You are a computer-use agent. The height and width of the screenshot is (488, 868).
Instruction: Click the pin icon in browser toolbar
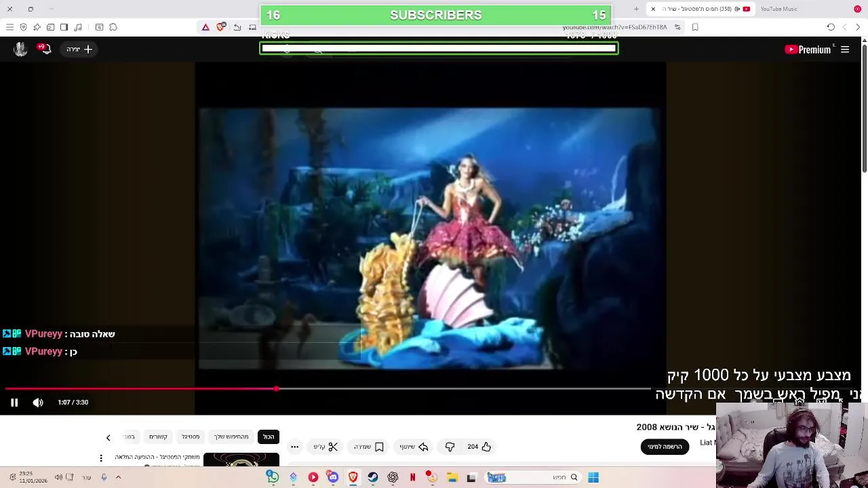pos(37,27)
